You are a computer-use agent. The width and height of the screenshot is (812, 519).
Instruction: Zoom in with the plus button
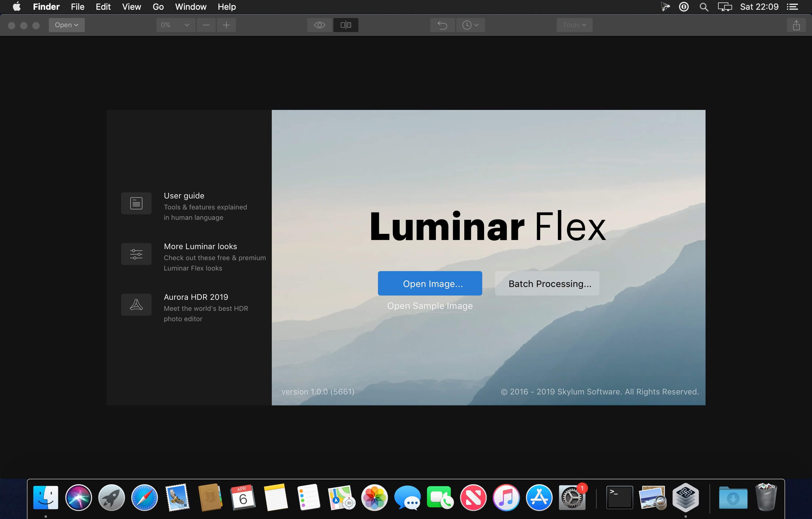pos(226,25)
